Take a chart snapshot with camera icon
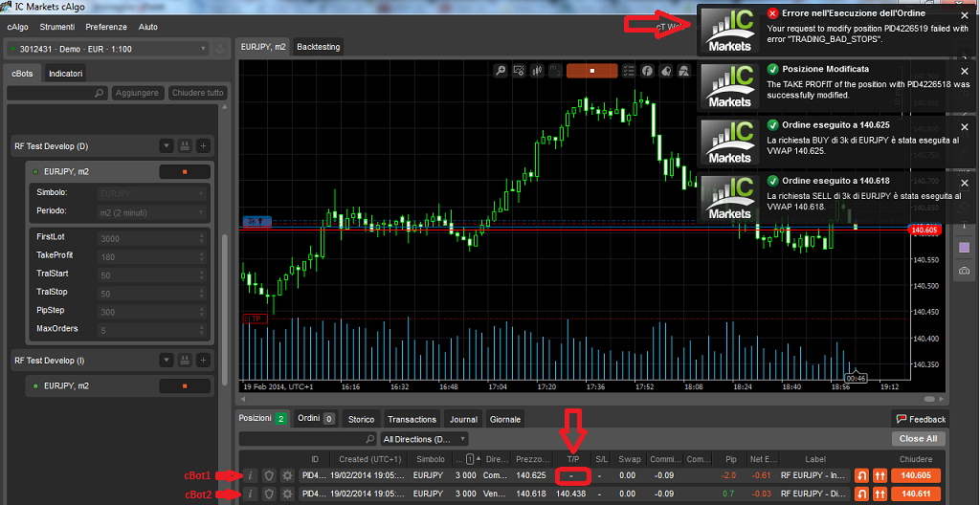This screenshot has height=505, width=980. [x=964, y=271]
